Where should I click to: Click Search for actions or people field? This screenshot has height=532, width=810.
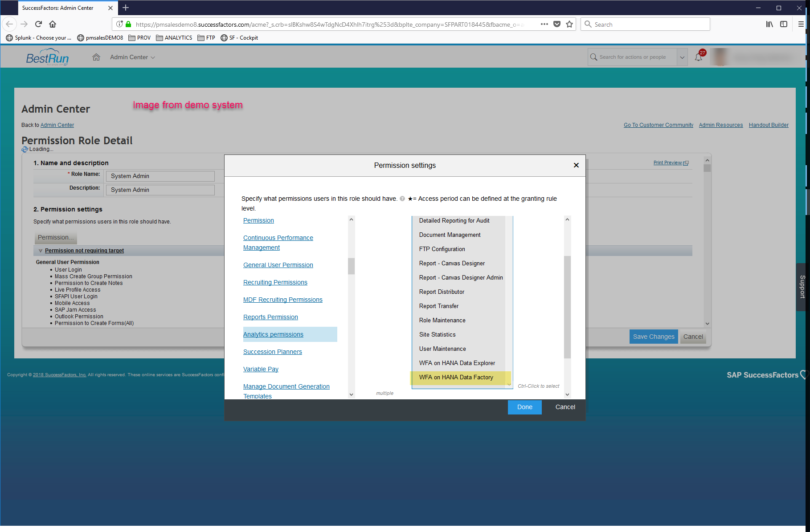[633, 57]
